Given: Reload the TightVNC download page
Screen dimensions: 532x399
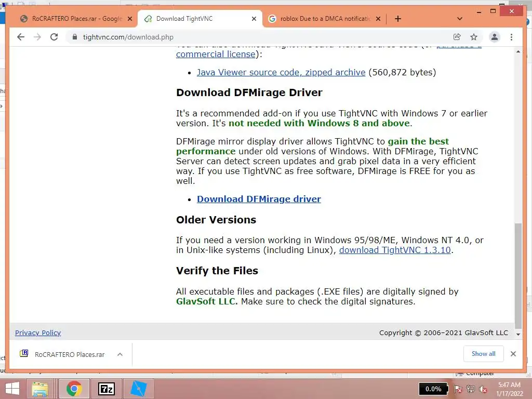Looking at the screenshot, I should pyautogui.click(x=54, y=37).
